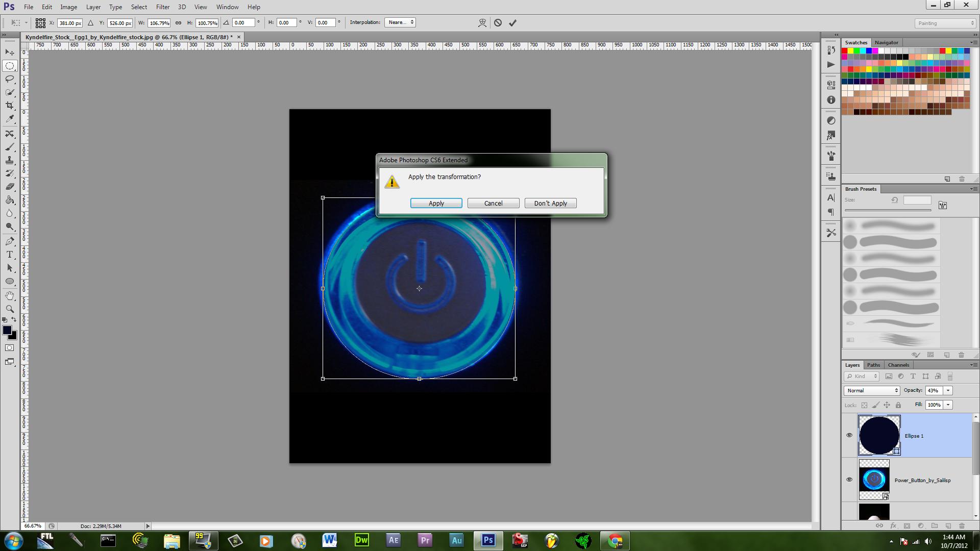The height and width of the screenshot is (551, 980).
Task: Click the Don't Apply button
Action: [550, 203]
